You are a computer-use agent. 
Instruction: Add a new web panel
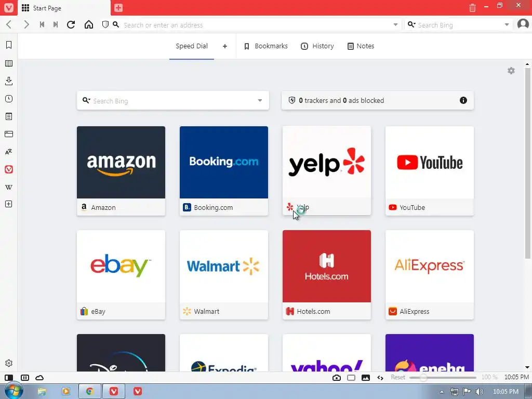pos(9,204)
